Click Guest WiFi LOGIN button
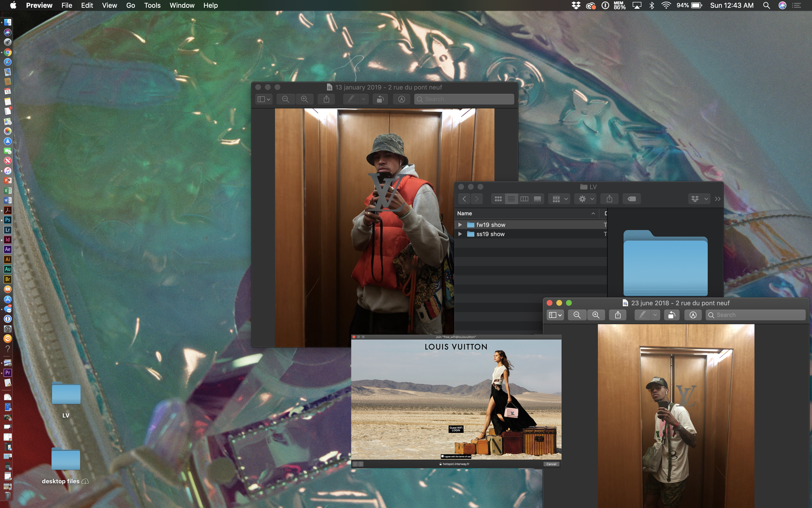Screen dimensions: 812x508 click(x=456, y=429)
